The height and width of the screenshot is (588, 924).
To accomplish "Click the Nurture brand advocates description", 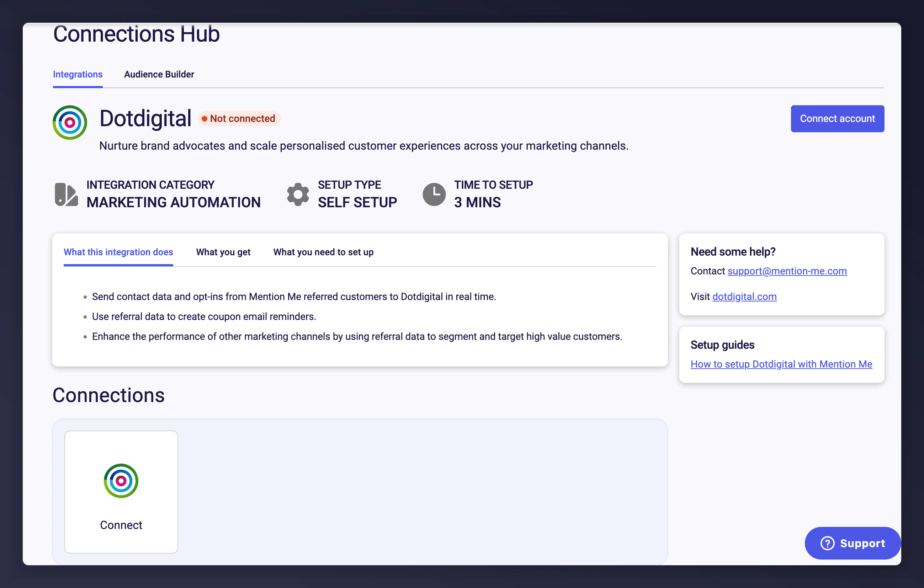I will [x=364, y=146].
